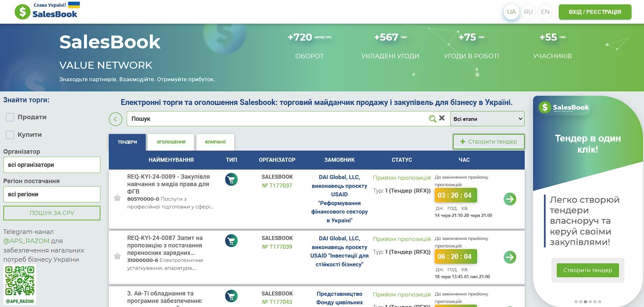Screen dimensions: 644x307
Task: Open REQ-KYI-24-0089 tender title
Action: pyautogui.click(x=168, y=184)
